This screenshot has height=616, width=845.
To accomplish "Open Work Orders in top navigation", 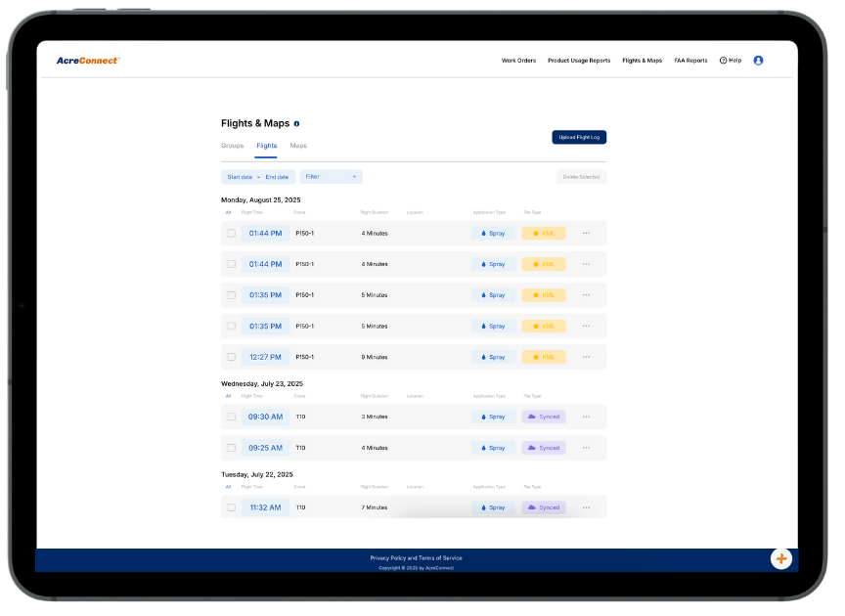I will point(518,61).
